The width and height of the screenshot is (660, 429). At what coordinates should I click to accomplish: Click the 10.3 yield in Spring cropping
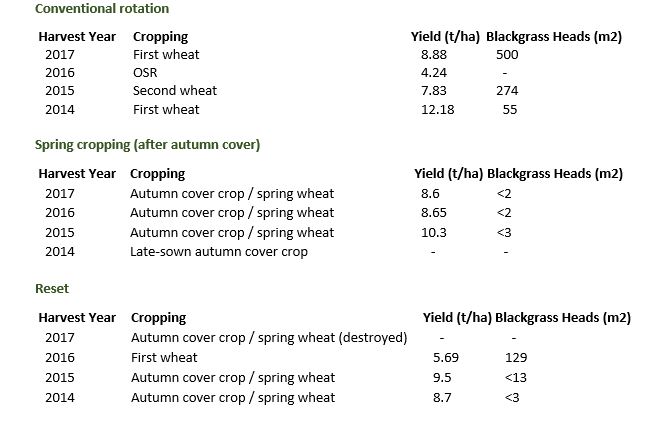434,233
